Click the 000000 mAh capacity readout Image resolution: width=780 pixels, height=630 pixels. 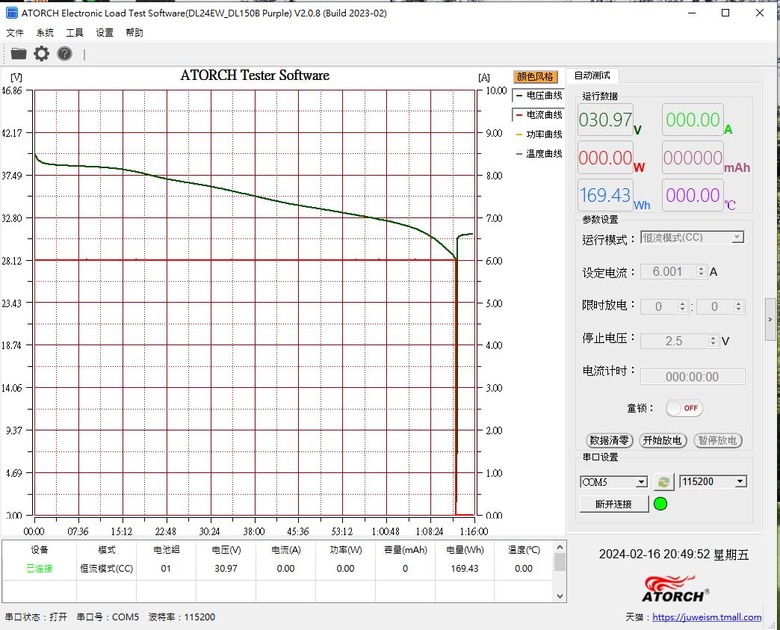693,158
